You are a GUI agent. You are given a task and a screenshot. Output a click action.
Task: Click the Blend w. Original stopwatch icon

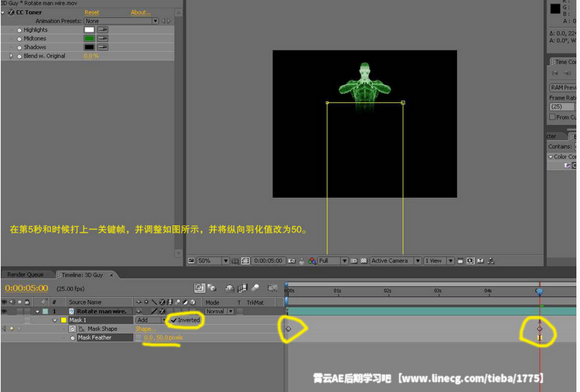[x=19, y=56]
